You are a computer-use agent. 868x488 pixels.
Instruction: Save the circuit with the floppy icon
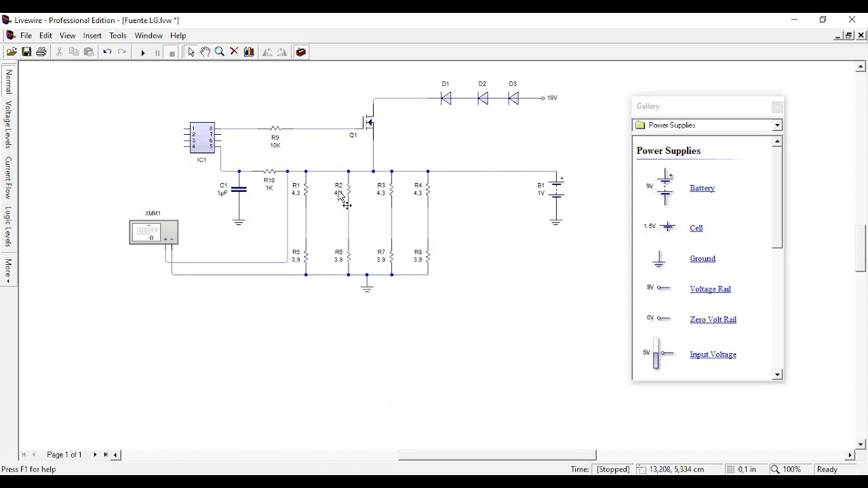click(26, 52)
